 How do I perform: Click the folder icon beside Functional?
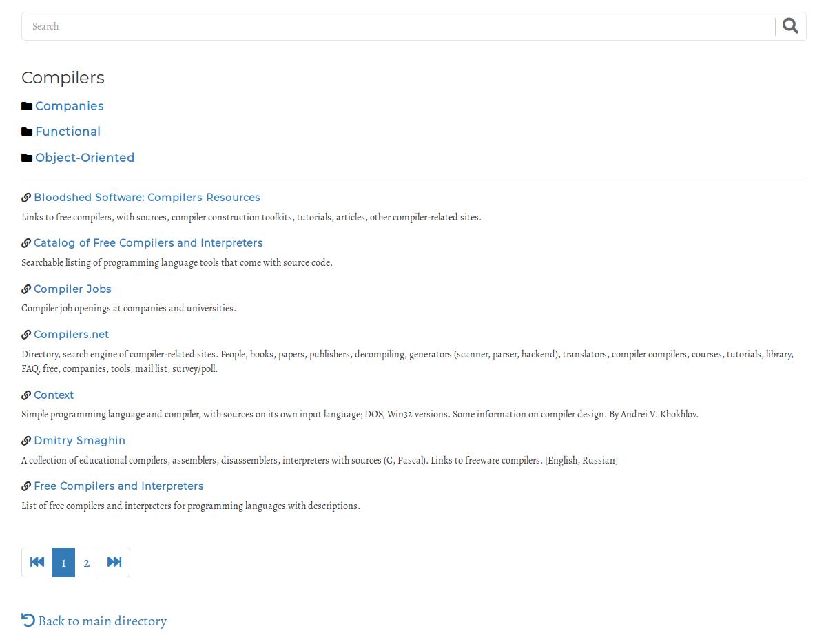pyautogui.click(x=27, y=132)
